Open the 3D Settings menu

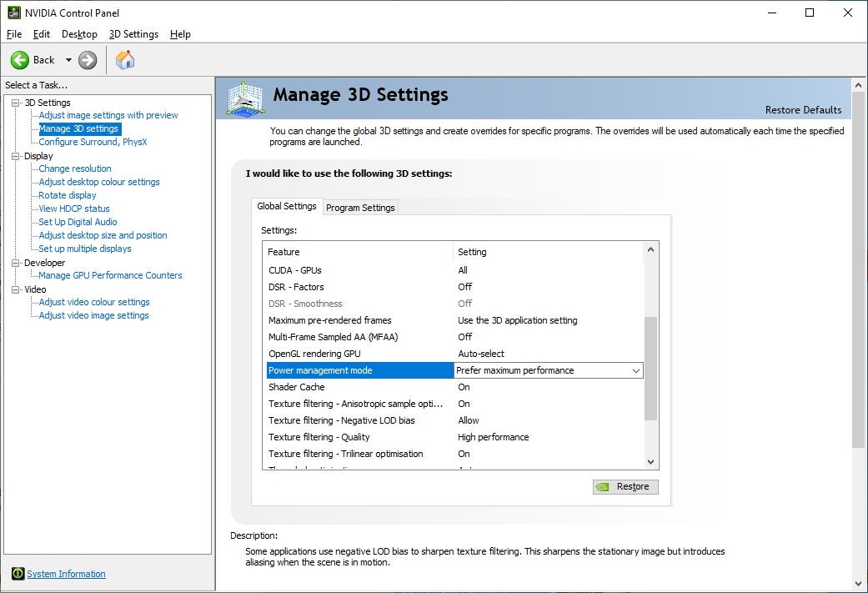(133, 33)
